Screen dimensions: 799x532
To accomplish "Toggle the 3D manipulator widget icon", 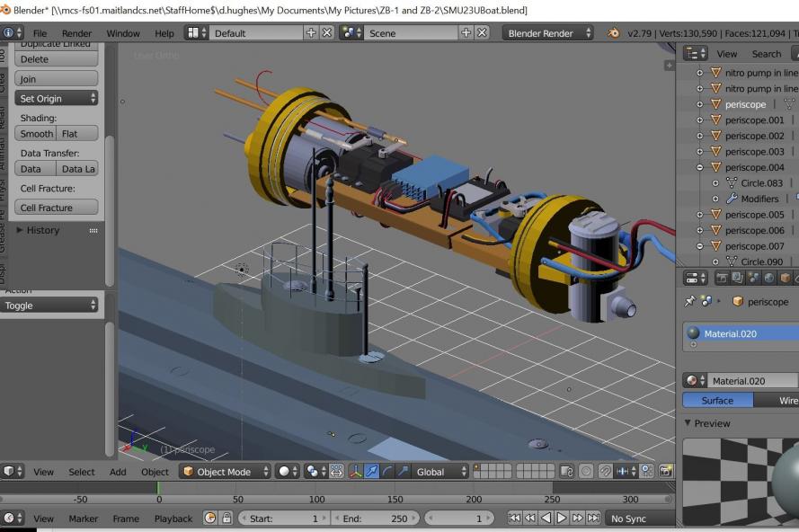I will (354, 471).
